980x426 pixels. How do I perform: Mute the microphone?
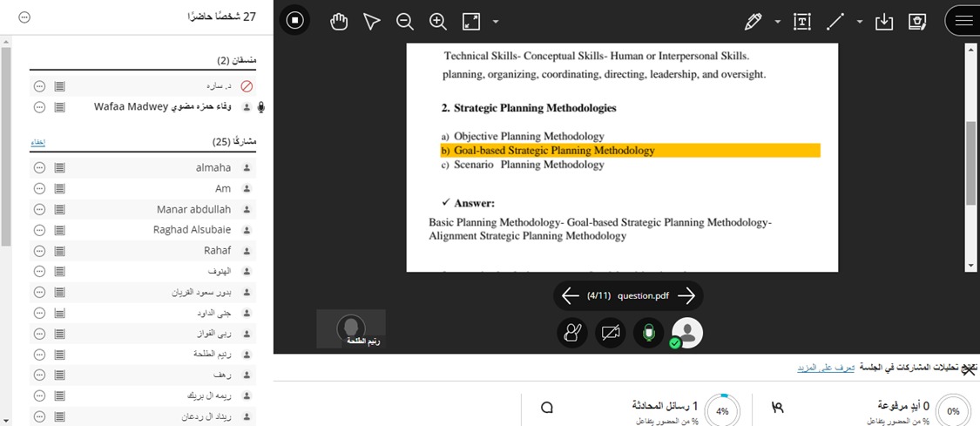[x=648, y=332]
